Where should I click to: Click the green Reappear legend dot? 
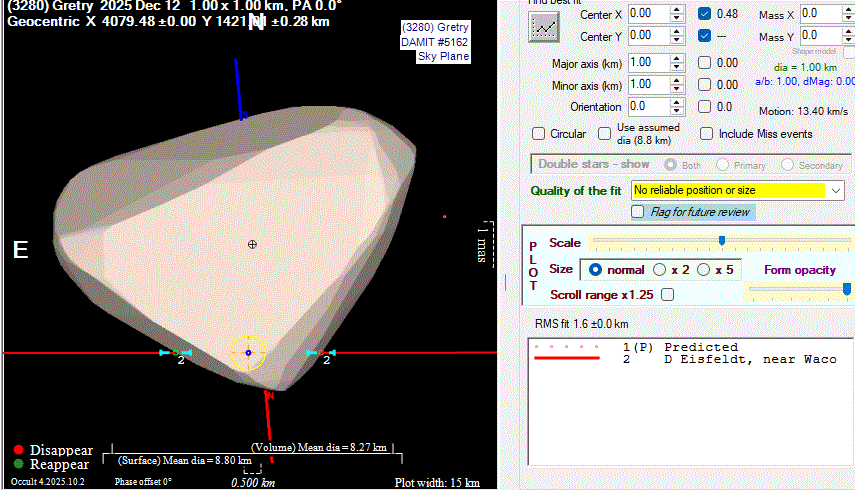tap(18, 464)
